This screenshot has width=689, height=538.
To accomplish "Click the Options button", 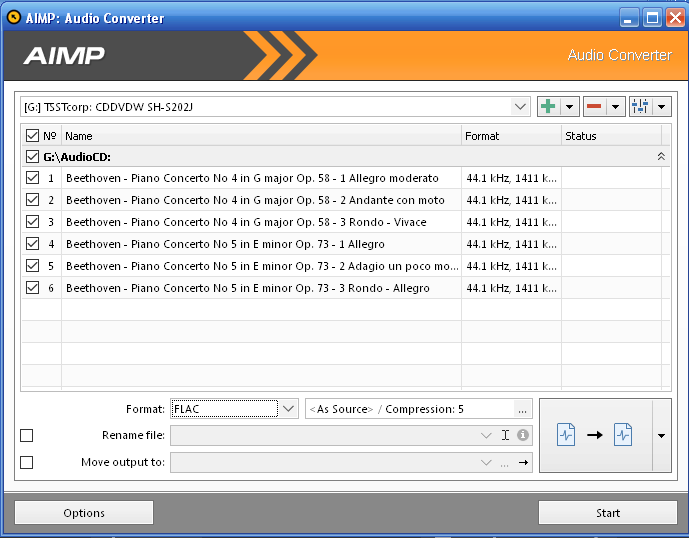I will [84, 513].
